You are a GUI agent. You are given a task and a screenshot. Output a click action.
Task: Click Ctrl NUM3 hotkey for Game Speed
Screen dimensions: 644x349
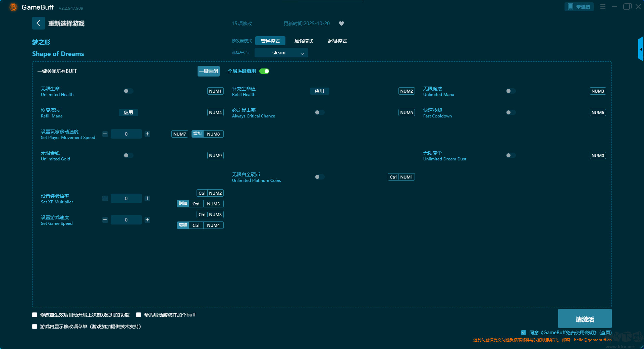pos(210,214)
